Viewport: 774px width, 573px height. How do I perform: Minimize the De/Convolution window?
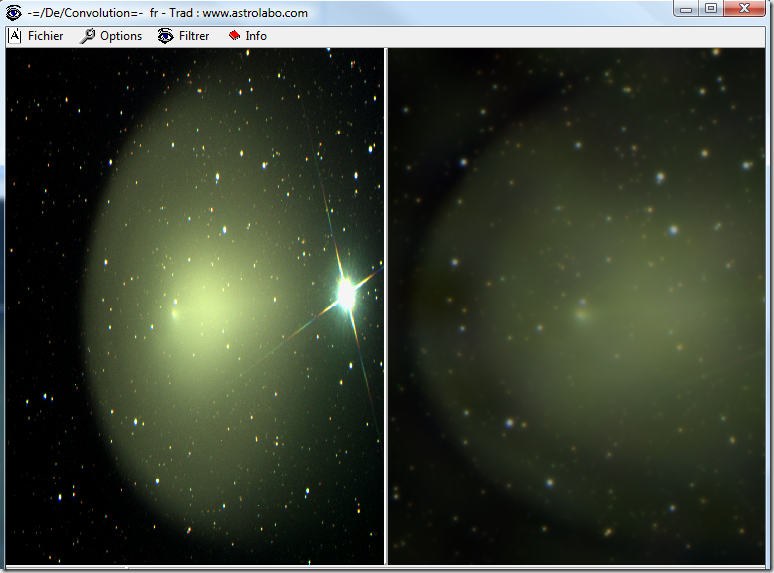(x=685, y=9)
